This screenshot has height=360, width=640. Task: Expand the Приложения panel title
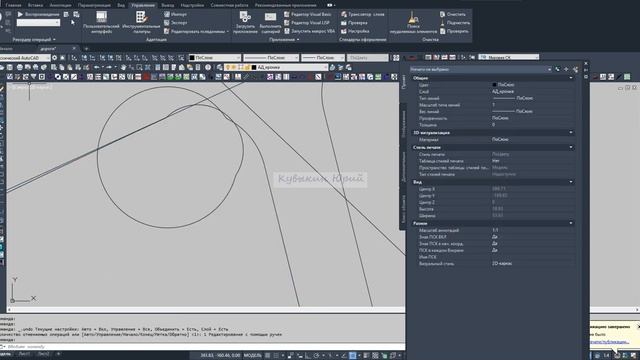[x=284, y=40]
